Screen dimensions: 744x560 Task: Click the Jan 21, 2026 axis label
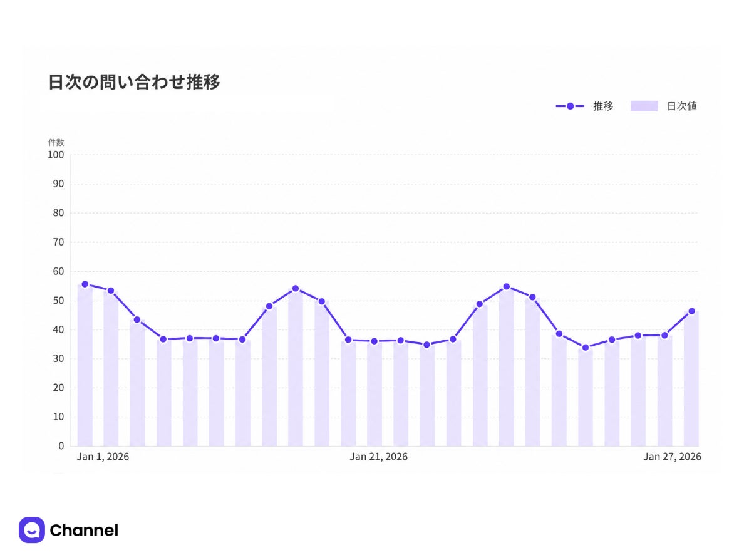pyautogui.click(x=379, y=457)
